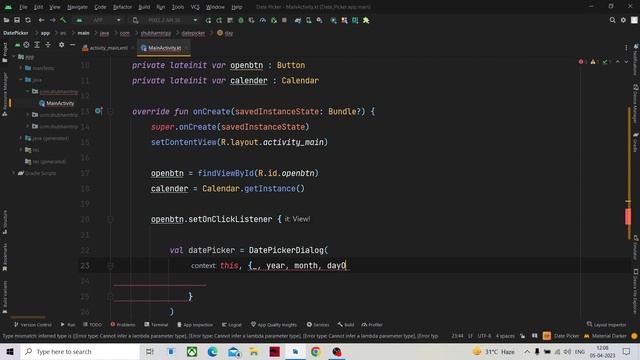Click the Open file toolbar icon
The image size is (640, 360).
click(6, 20)
